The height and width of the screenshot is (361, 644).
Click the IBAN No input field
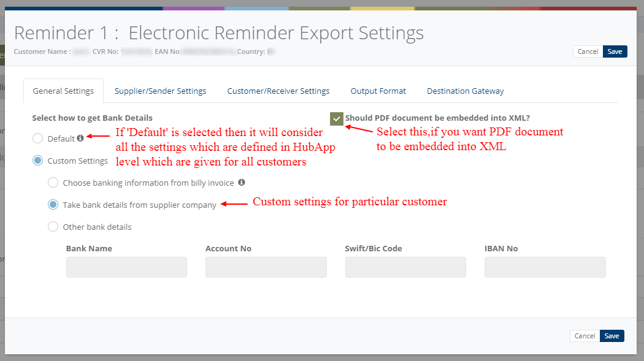[545, 267]
